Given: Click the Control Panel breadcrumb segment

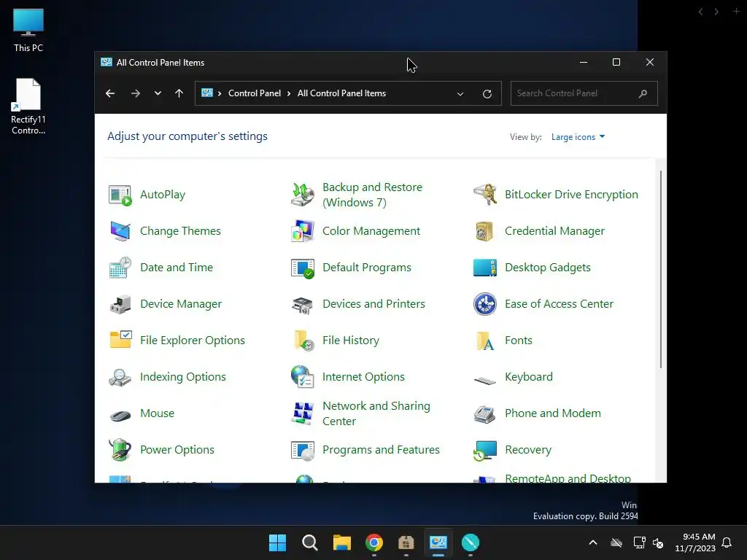Looking at the screenshot, I should click(255, 93).
